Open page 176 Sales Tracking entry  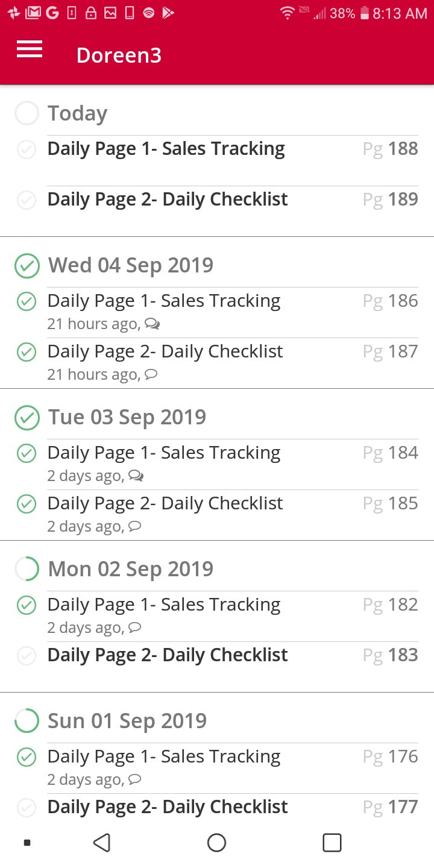click(163, 756)
